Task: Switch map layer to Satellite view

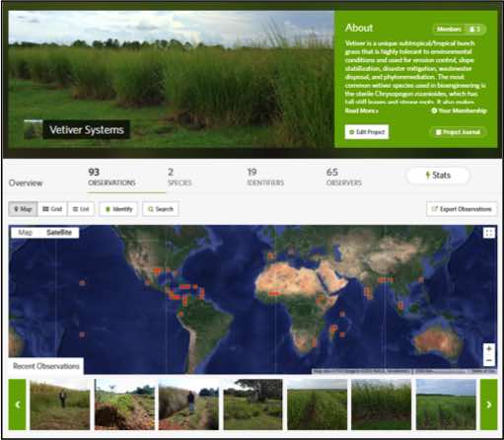Action: [x=59, y=233]
